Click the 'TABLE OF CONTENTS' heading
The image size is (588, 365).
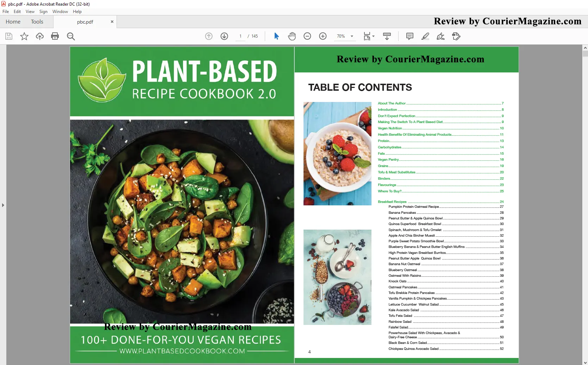click(x=360, y=88)
